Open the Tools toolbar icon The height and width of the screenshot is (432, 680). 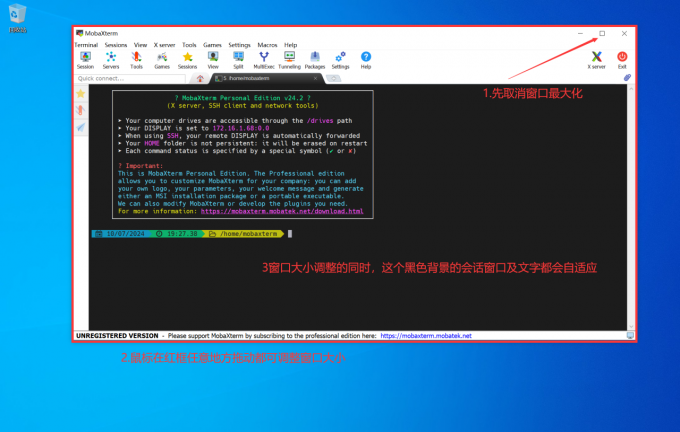(136, 60)
